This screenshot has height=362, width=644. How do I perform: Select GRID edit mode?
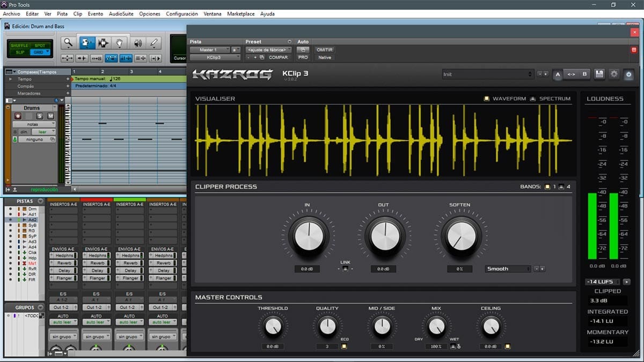39,52
